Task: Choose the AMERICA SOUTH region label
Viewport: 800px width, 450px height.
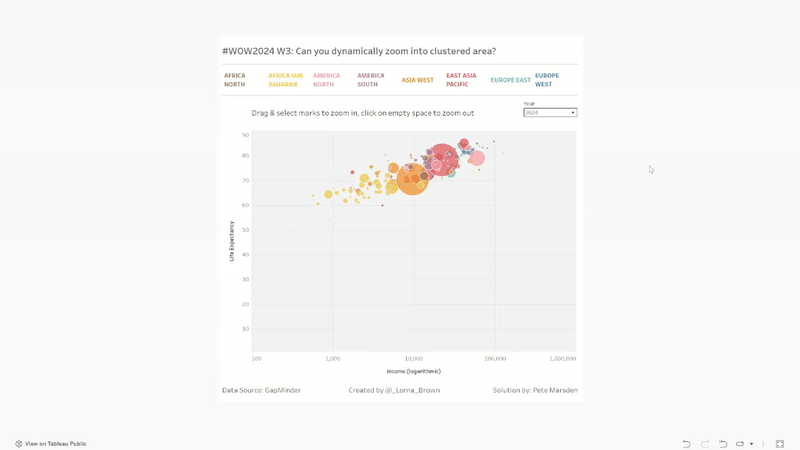Action: [370, 80]
